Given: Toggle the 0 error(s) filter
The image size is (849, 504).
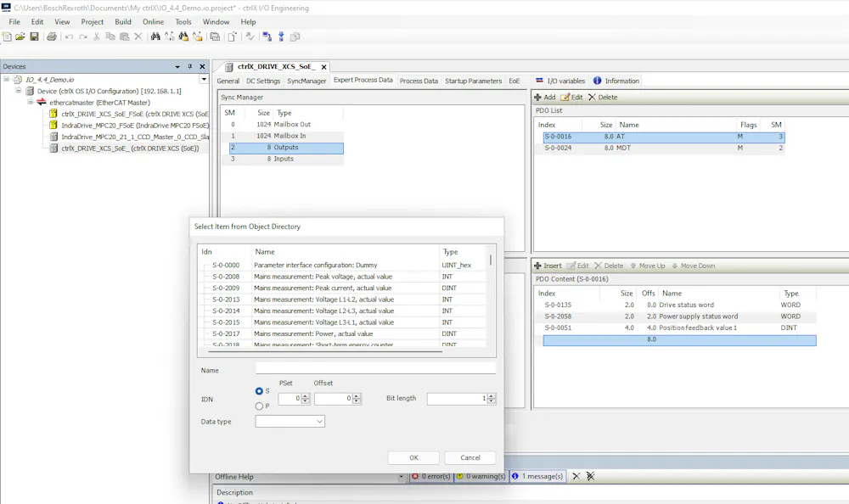Looking at the screenshot, I should (430, 476).
